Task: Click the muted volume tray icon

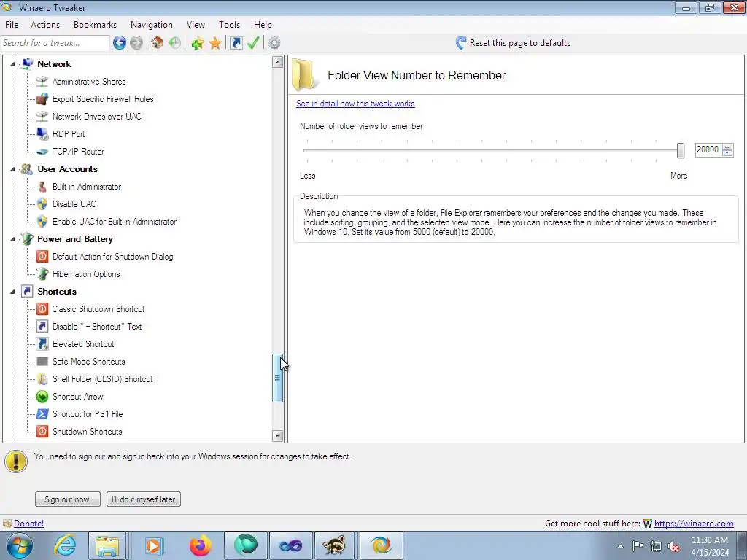Action: (x=673, y=546)
